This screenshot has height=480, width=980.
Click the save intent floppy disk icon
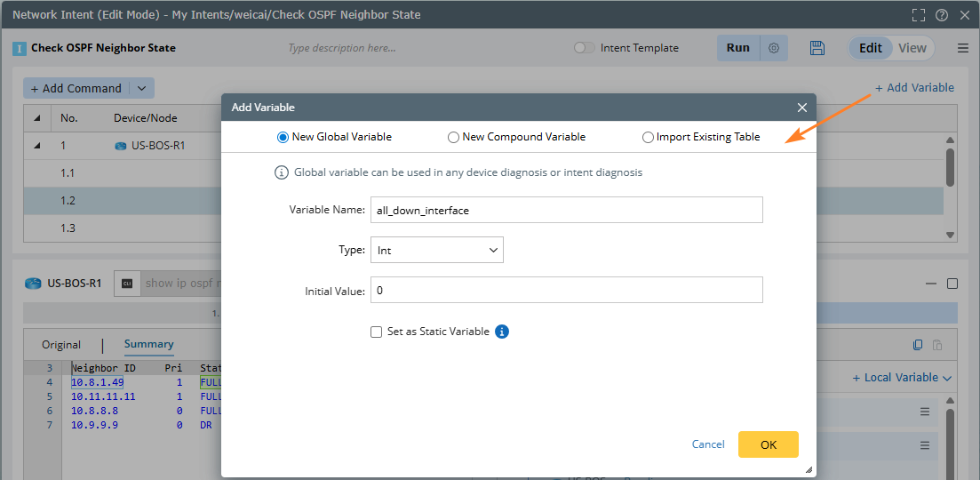tap(817, 48)
